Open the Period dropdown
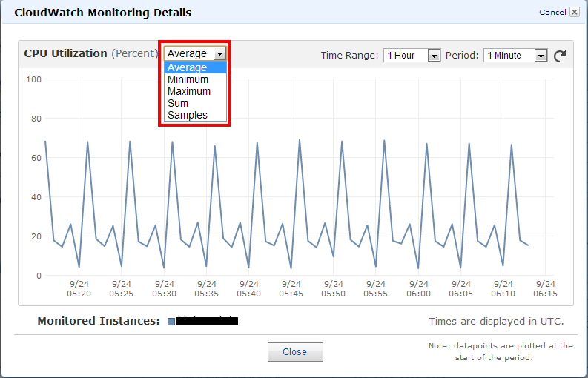The height and width of the screenshot is (378, 588). click(515, 56)
